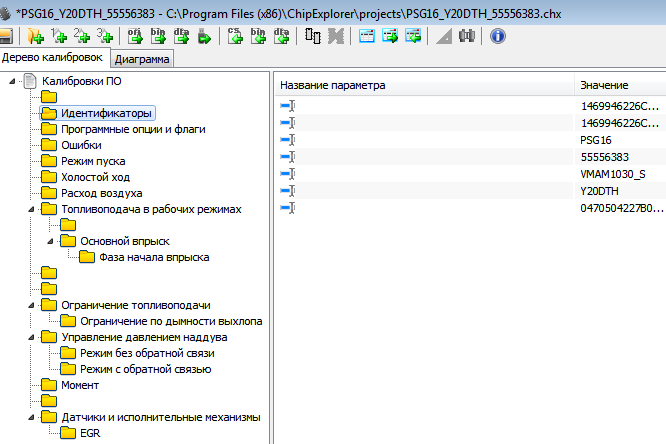The width and height of the screenshot is (666, 444).
Task: Click the info (i) toolbar icon
Action: point(497,36)
